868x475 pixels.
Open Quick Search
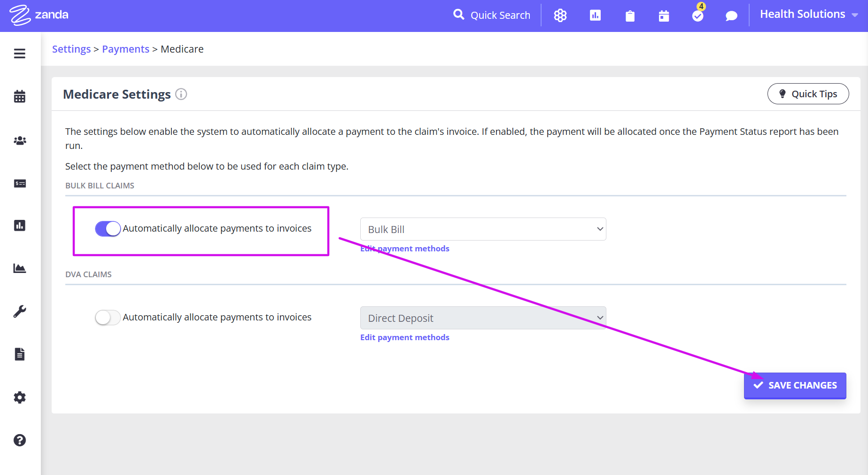point(492,15)
